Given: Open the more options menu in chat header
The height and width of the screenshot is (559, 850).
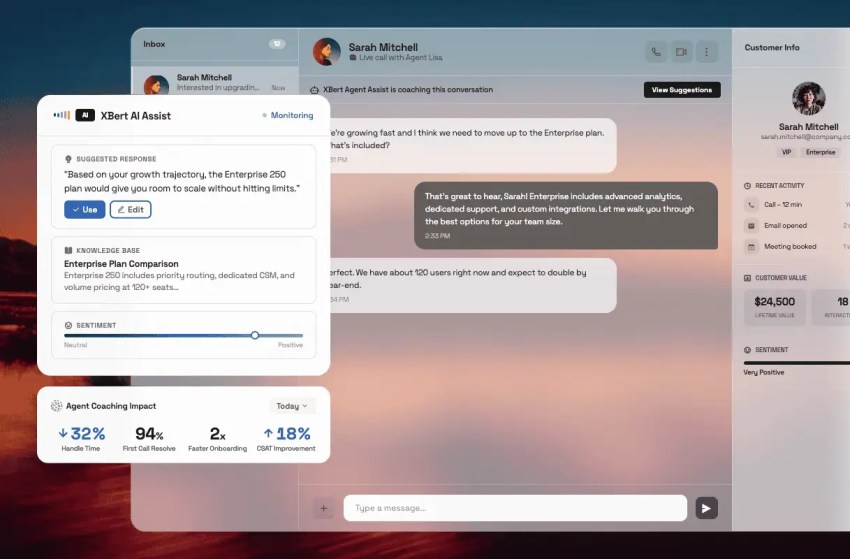Looking at the screenshot, I should pyautogui.click(x=707, y=52).
